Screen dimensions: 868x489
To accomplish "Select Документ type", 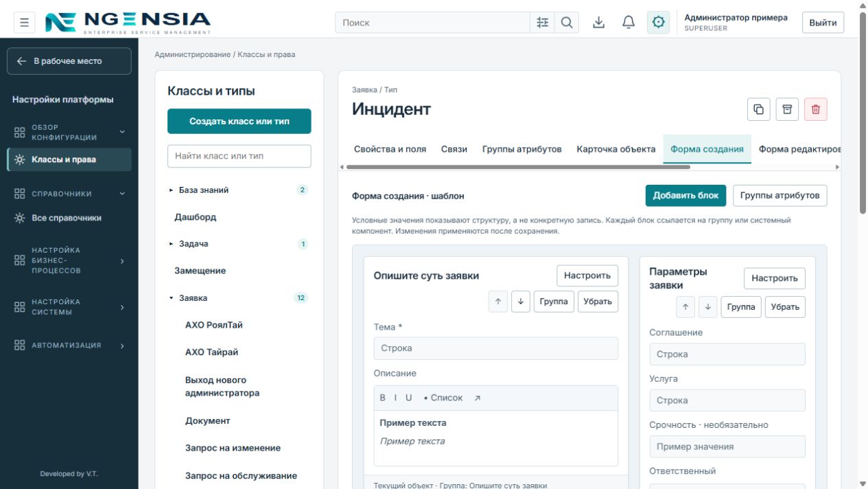I will click(x=208, y=421).
